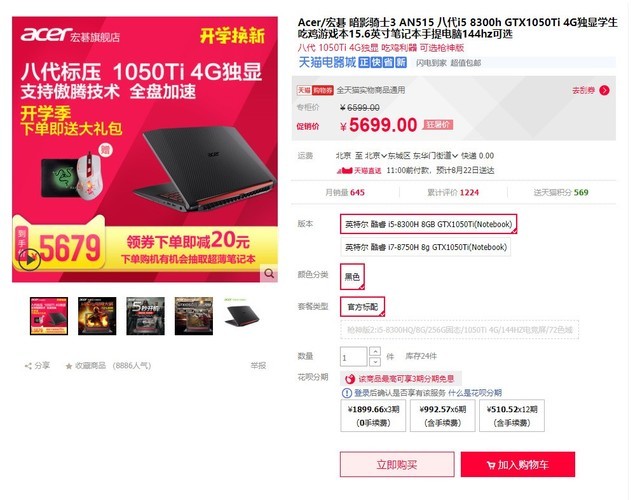Select the 官方标配 package type
640x500 pixels.
tap(362, 307)
